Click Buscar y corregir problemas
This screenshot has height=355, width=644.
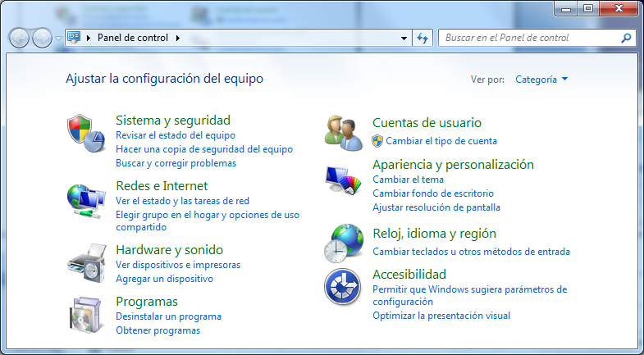point(176,163)
